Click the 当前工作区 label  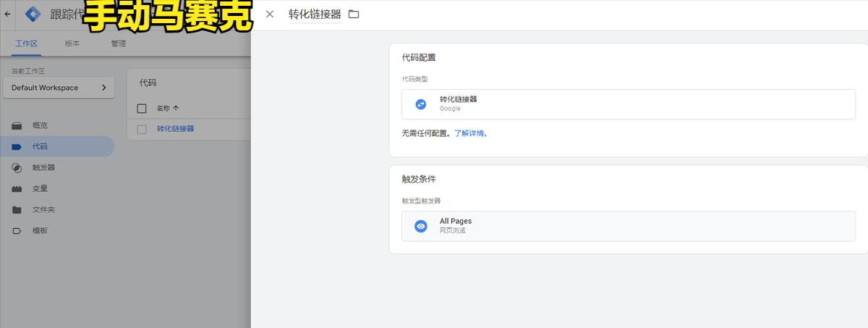[x=28, y=71]
